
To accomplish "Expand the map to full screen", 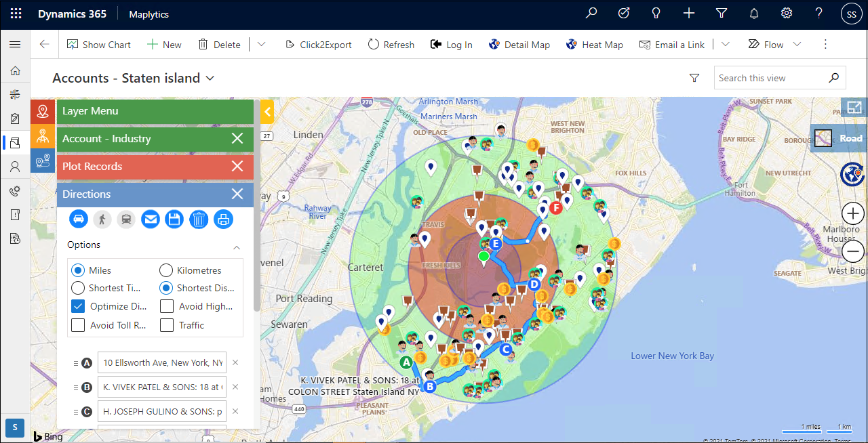I will coord(854,108).
